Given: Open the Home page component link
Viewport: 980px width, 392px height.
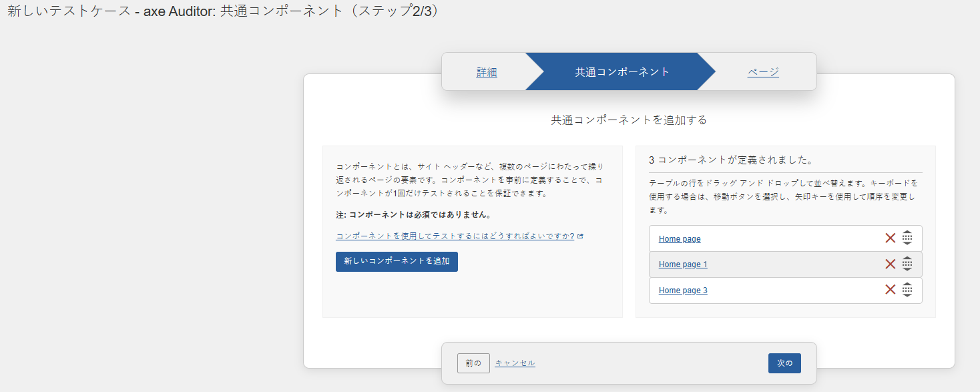Looking at the screenshot, I should point(680,239).
